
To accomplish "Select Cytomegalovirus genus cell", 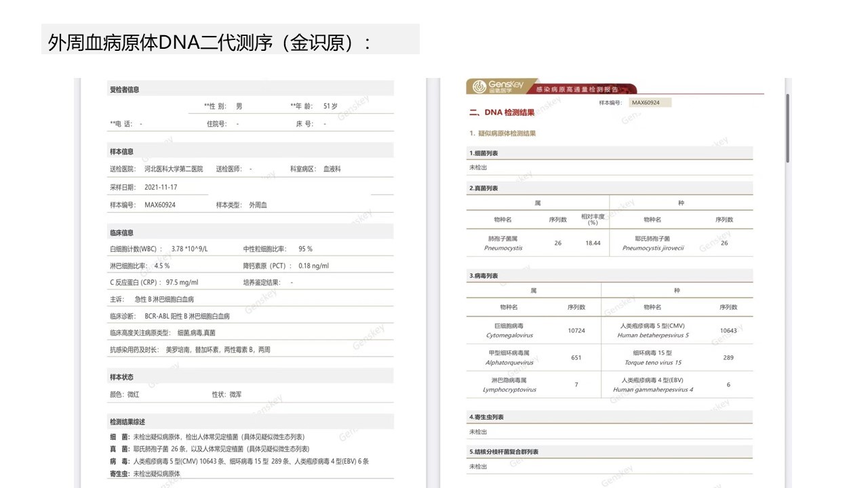I will [x=509, y=330].
